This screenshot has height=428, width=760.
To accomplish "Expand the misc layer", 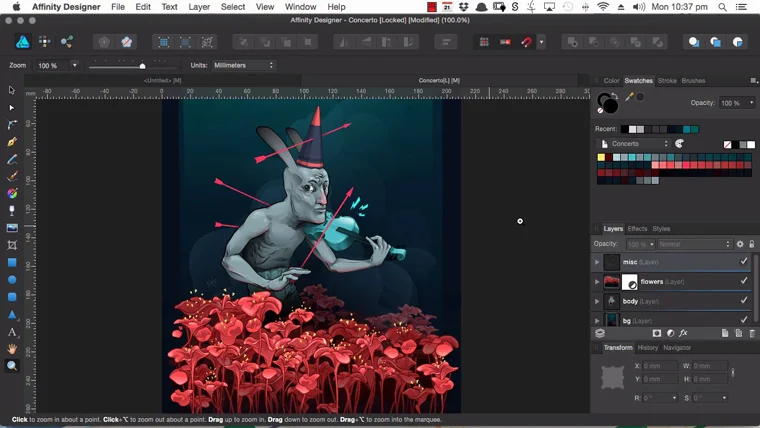I will pyautogui.click(x=597, y=262).
